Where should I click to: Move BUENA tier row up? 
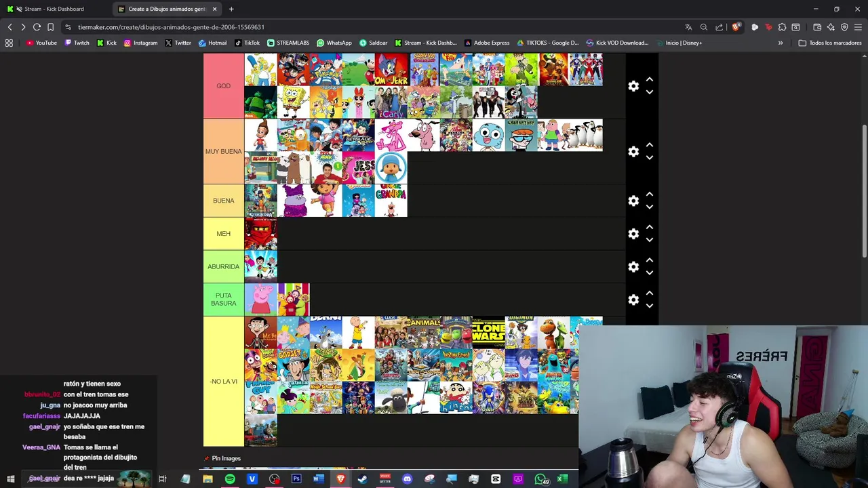(x=650, y=194)
